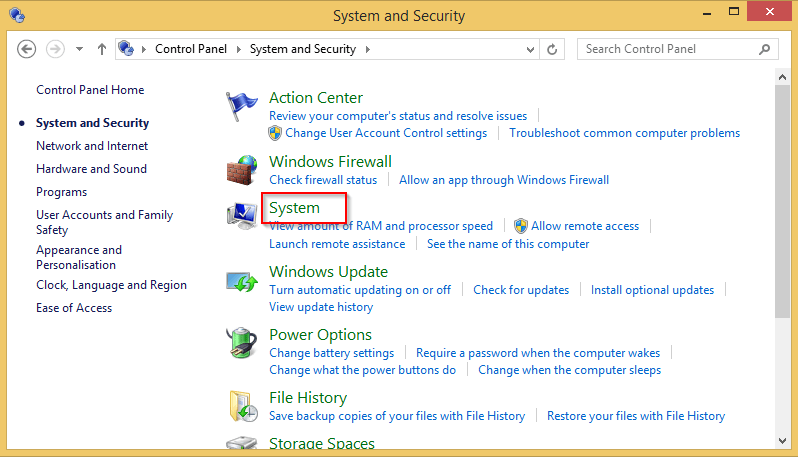
Task: Click Change User Account Control settings
Action: (x=386, y=133)
